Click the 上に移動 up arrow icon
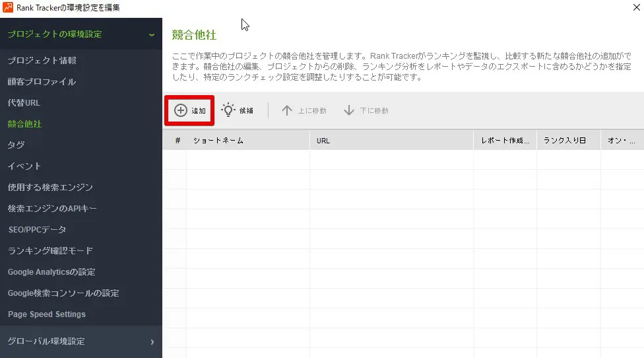 [x=286, y=110]
